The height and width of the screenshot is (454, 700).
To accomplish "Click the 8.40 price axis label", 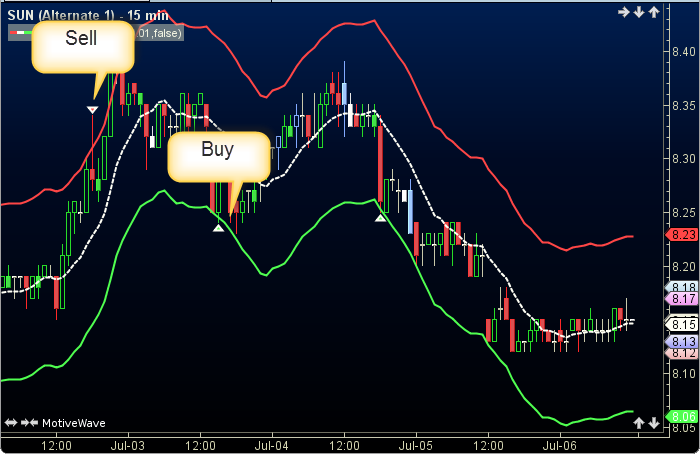I will pyautogui.click(x=684, y=52).
